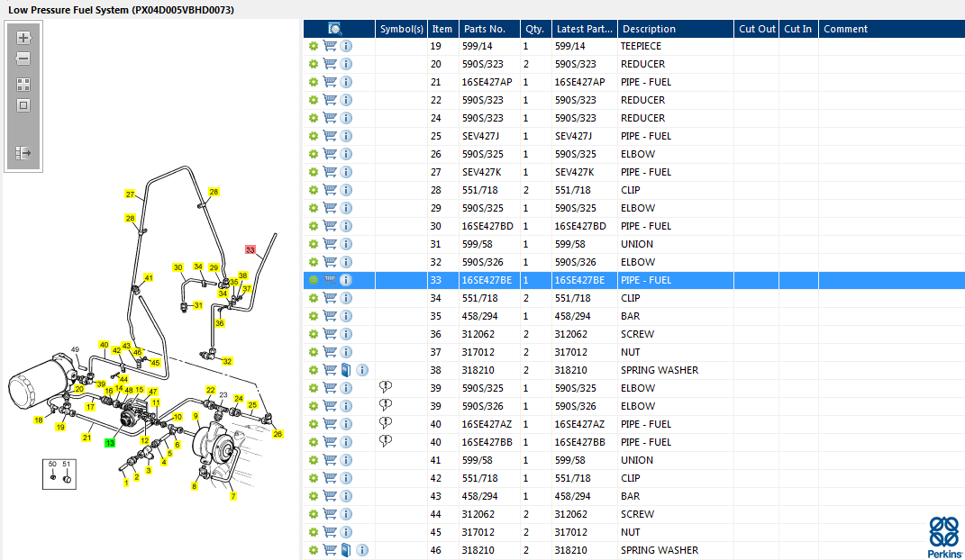Add item 19 TEEPIECE to cart
The width and height of the screenshot is (965, 560).
330,46
